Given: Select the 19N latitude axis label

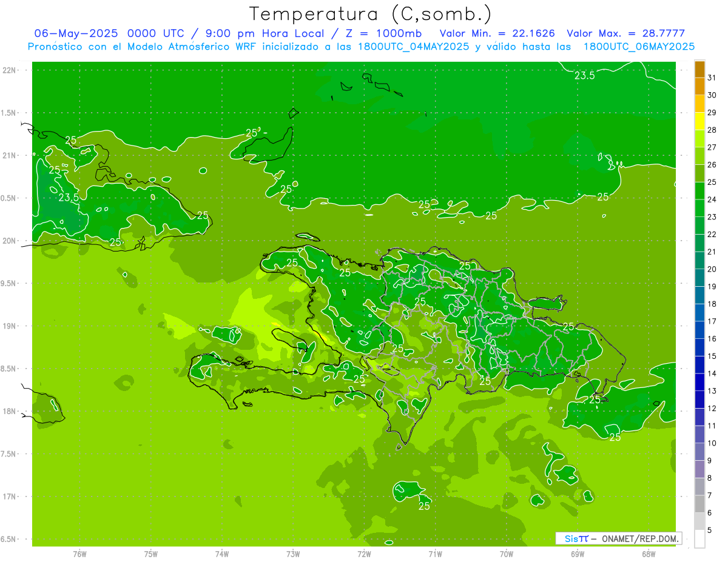Looking at the screenshot, I should tap(10, 326).
